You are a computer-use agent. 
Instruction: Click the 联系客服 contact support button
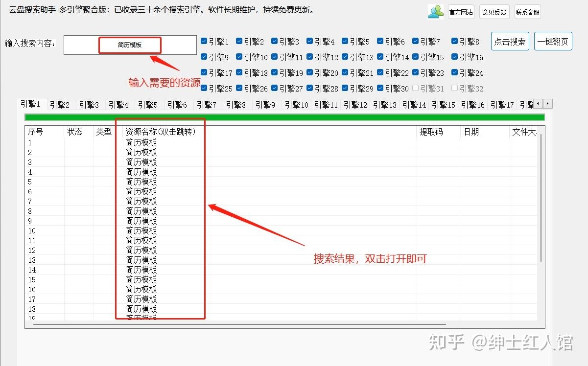(x=527, y=12)
